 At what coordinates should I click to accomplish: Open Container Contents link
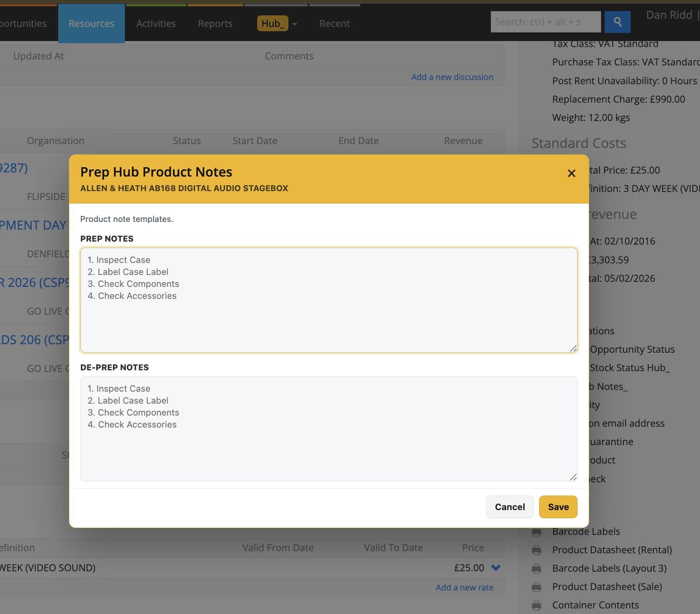coord(596,605)
